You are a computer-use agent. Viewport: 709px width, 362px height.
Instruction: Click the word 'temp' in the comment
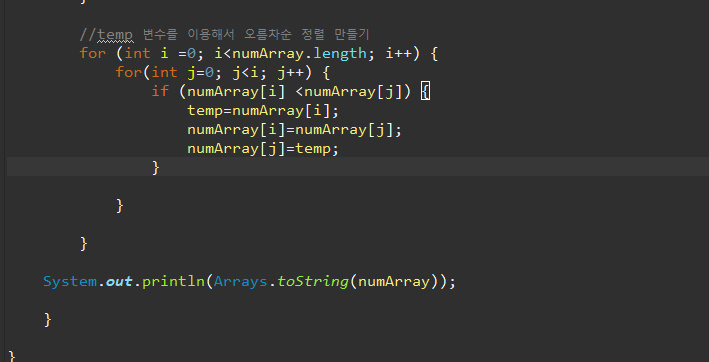tap(115, 34)
